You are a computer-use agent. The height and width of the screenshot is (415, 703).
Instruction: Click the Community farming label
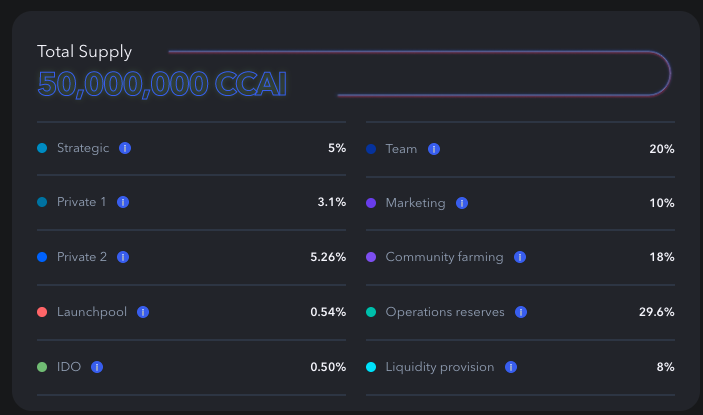(x=444, y=257)
